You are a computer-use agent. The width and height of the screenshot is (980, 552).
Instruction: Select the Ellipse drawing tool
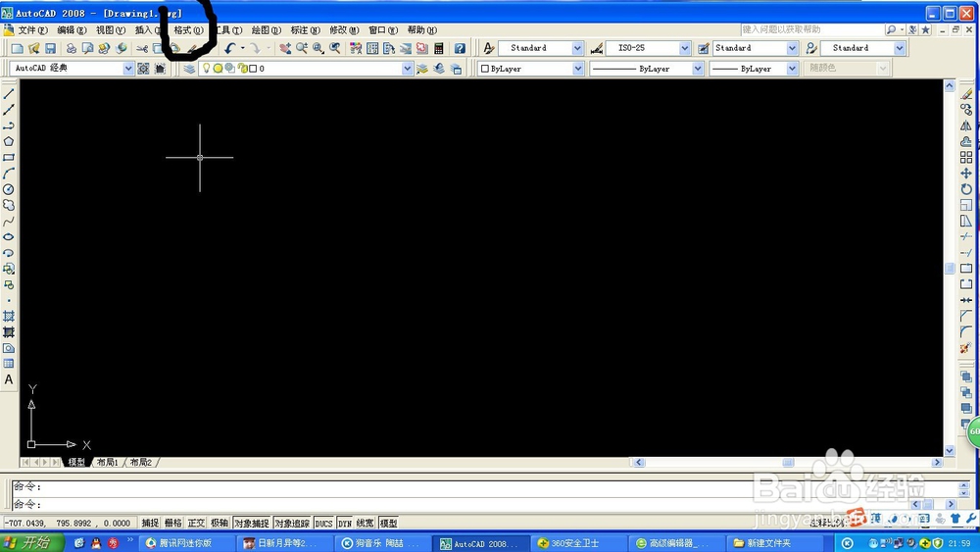point(9,237)
